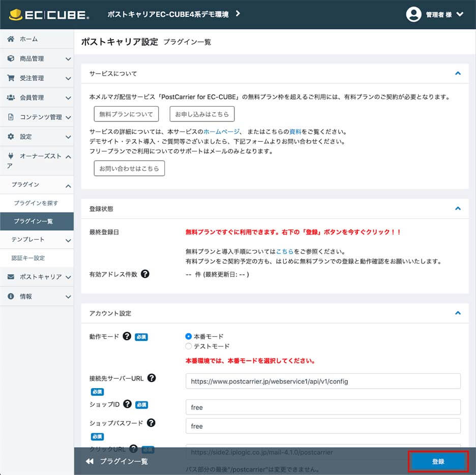Click the 会員管理 people icon
The width and height of the screenshot is (476, 475).
click(11, 98)
